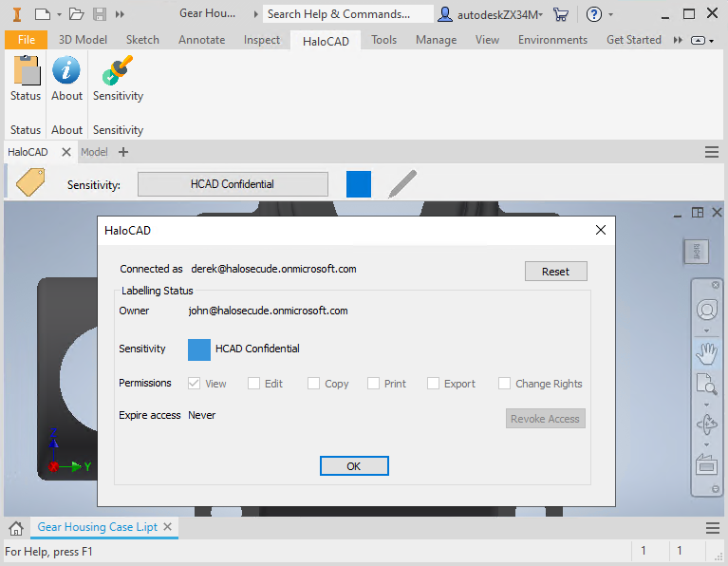Open the Help question mark dropdown arrow
Screen dimensions: 728x566
pyautogui.click(x=610, y=14)
